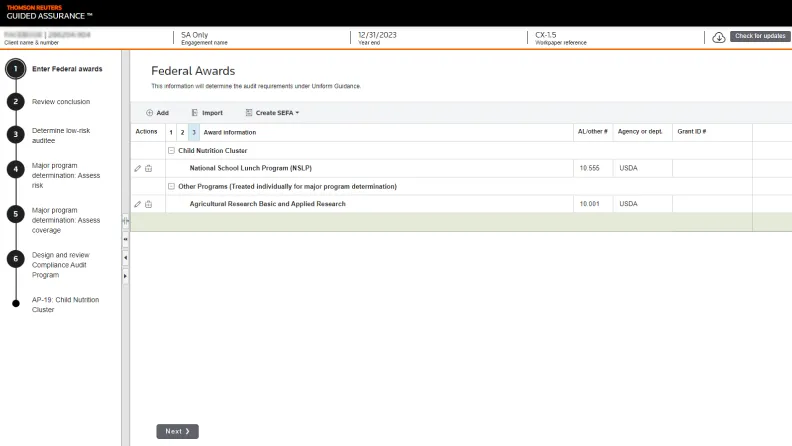This screenshot has height=446, width=792.
Task: Click the trash icon for Agricultural Research
Action: 149,204
